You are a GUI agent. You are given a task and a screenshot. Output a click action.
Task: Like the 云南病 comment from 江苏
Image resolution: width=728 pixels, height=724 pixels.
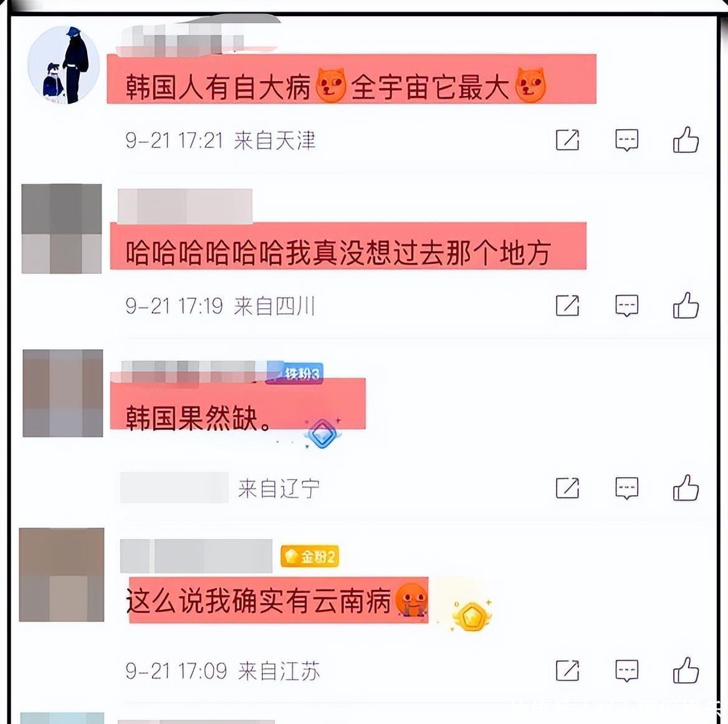pos(686,670)
